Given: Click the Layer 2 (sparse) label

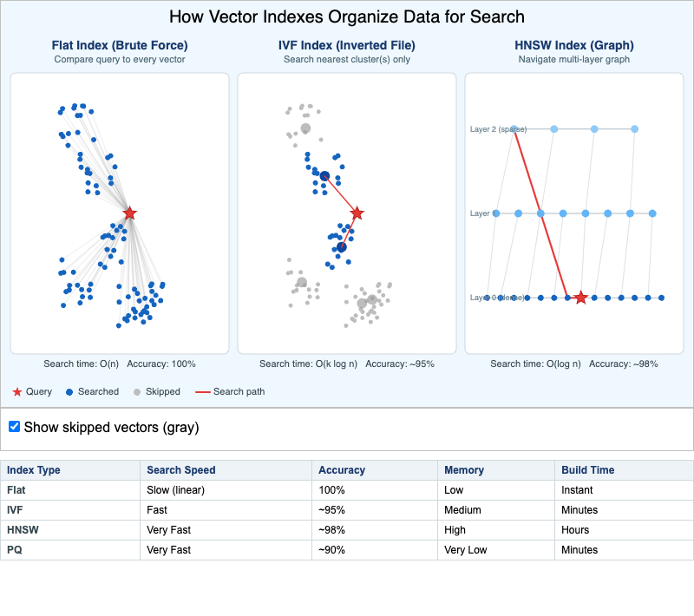Looking at the screenshot, I should coord(498,129).
